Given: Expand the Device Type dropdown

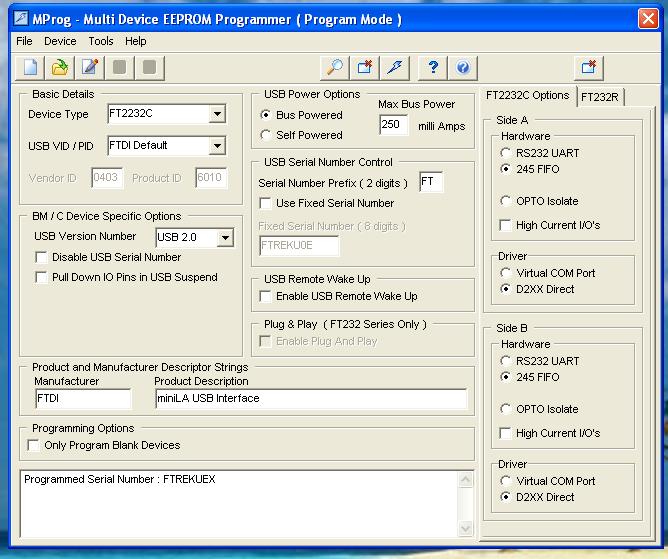Looking at the screenshot, I should (x=217, y=114).
